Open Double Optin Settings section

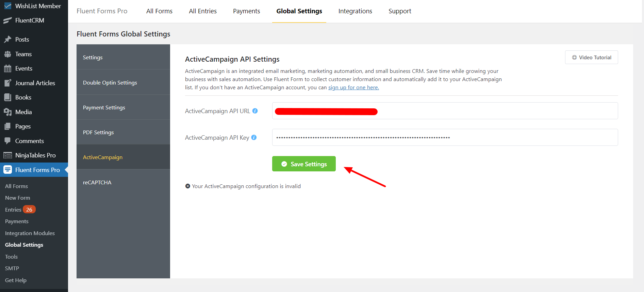pos(123,82)
